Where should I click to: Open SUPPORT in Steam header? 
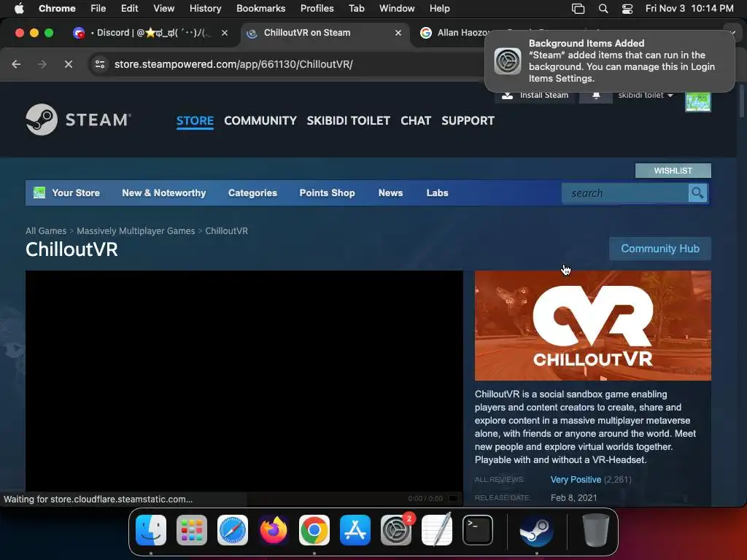pos(468,120)
